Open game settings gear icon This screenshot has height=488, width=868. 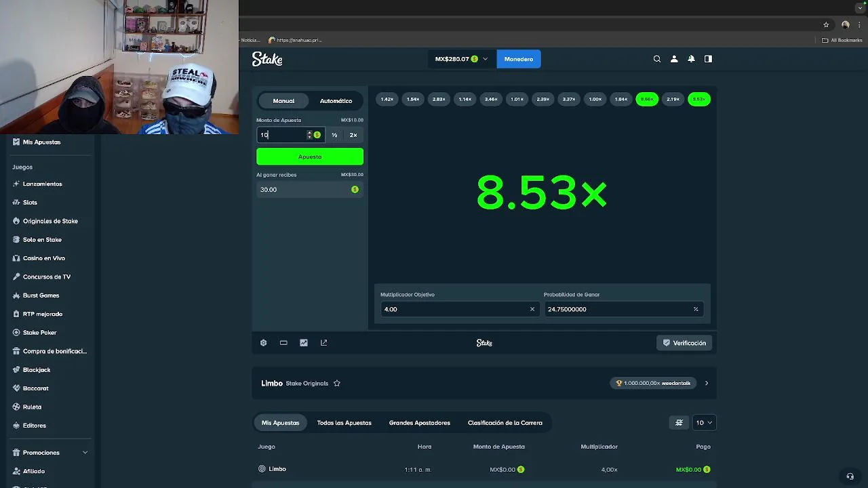[263, 343]
